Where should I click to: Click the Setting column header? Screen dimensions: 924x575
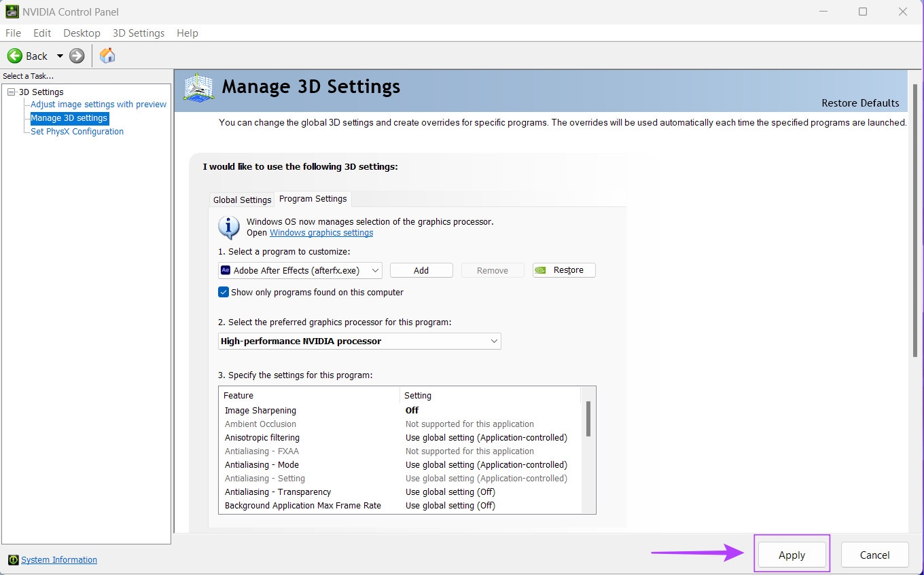pos(490,395)
